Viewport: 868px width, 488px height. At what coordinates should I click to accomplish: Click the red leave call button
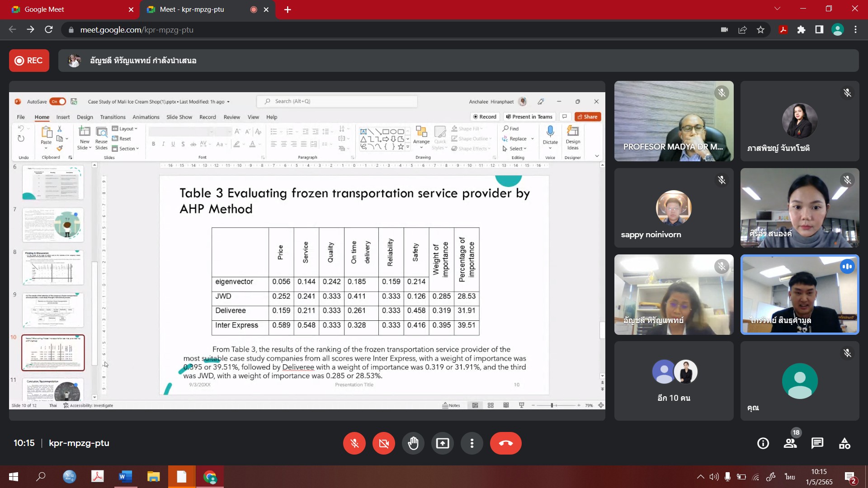[505, 443]
